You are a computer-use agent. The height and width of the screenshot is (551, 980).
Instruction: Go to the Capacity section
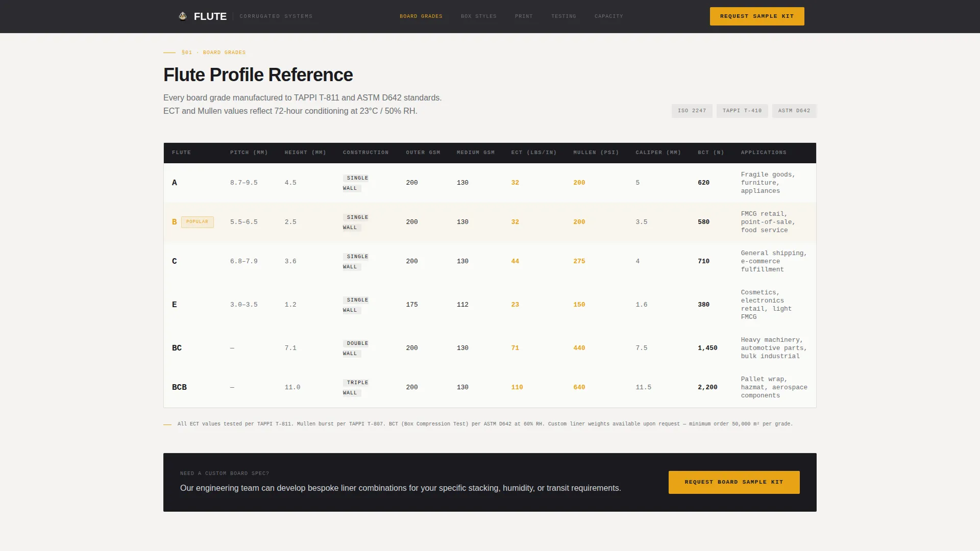[x=609, y=16]
